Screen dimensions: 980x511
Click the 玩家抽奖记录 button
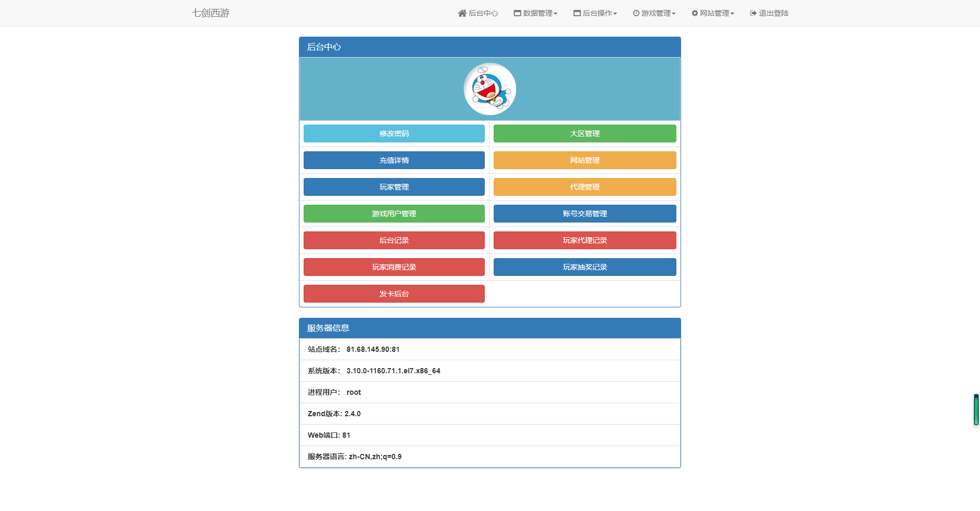(585, 267)
